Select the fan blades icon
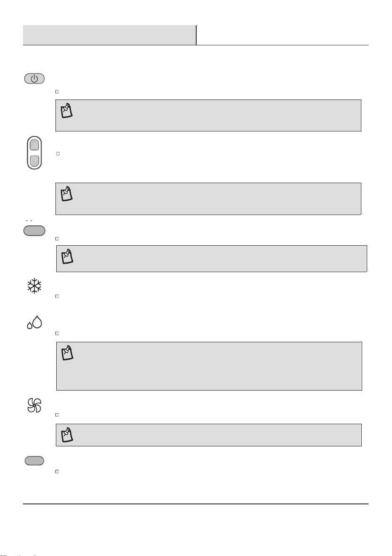 (34, 405)
